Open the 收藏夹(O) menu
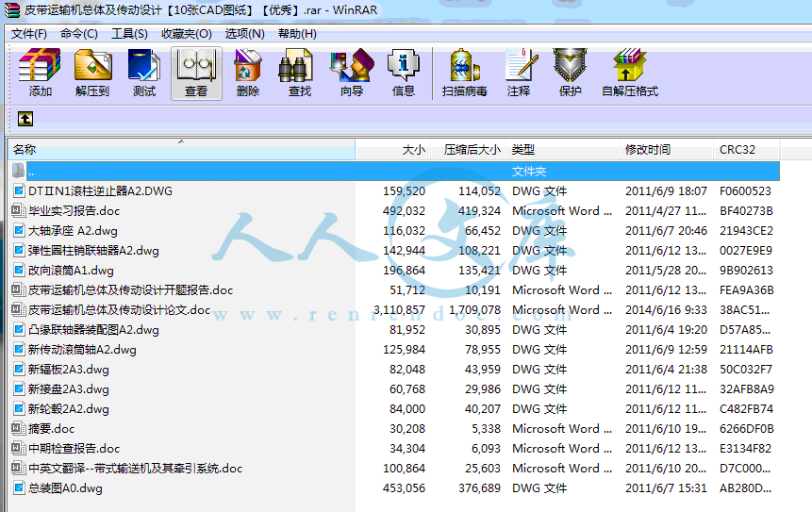Viewport: 812px width, 512px height. pos(187,34)
